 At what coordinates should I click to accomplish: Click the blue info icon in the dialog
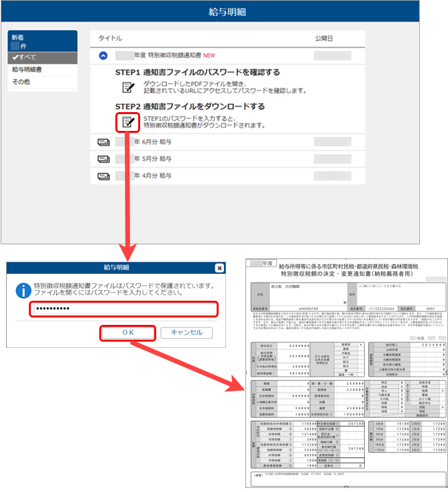coord(23,291)
